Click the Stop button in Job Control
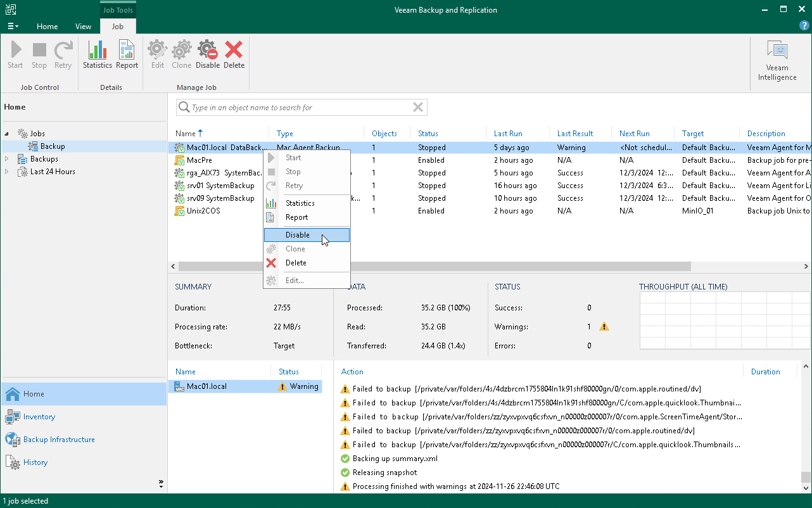Screen dimensions: 812x508 (x=39, y=54)
